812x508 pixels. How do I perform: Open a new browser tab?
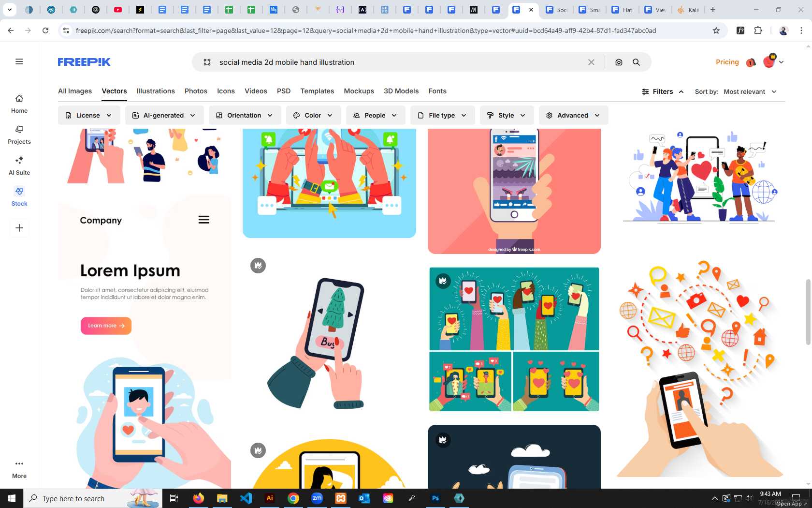713,10
